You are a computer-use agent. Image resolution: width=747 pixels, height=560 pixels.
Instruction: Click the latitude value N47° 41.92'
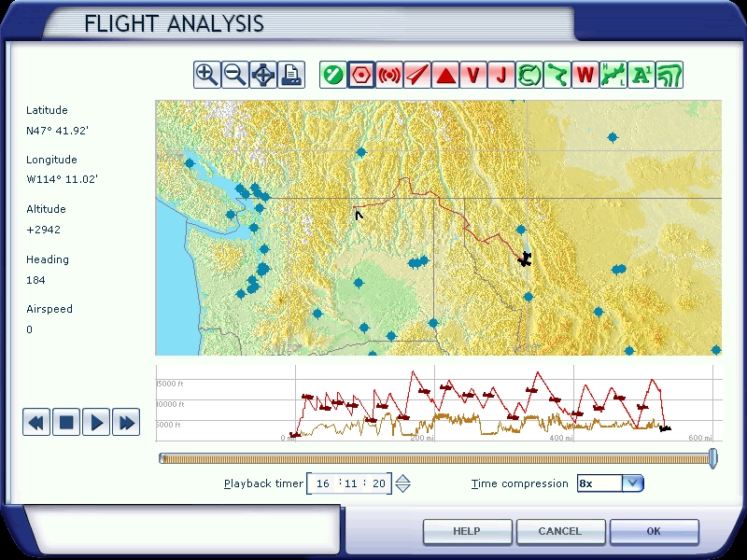[57, 131]
